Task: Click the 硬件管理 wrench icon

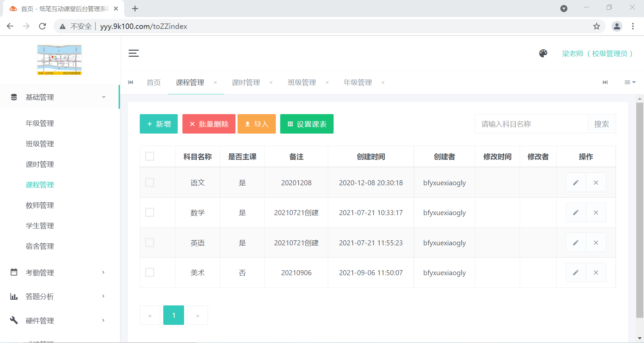Action: click(x=14, y=320)
